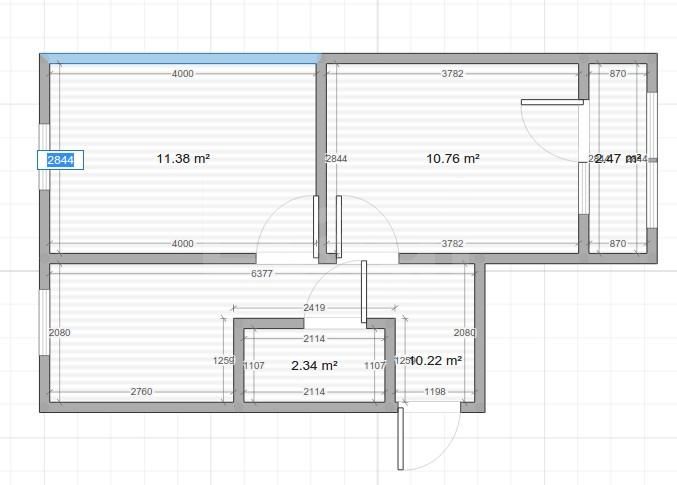Click the top 870 dimension label
The width and height of the screenshot is (677, 485).
click(x=617, y=73)
